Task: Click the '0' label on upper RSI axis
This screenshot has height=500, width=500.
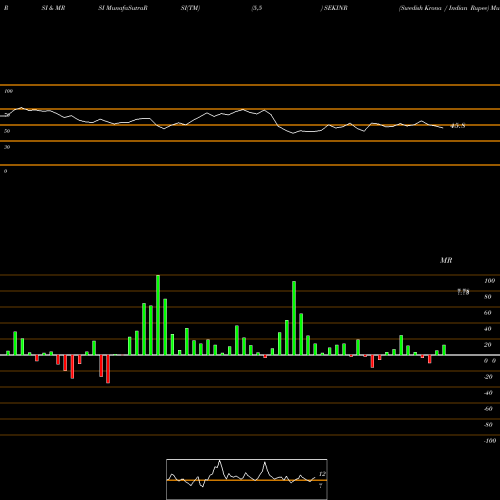Action: 5,171
